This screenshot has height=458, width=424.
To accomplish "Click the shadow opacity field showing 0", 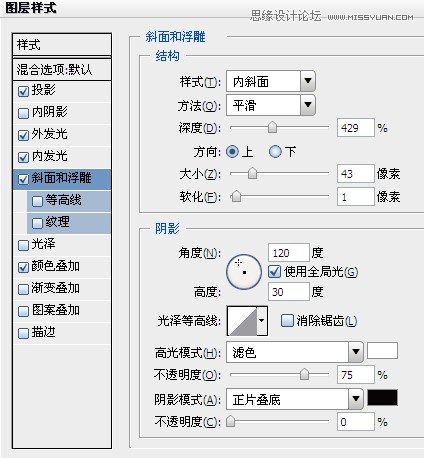I will point(355,422).
